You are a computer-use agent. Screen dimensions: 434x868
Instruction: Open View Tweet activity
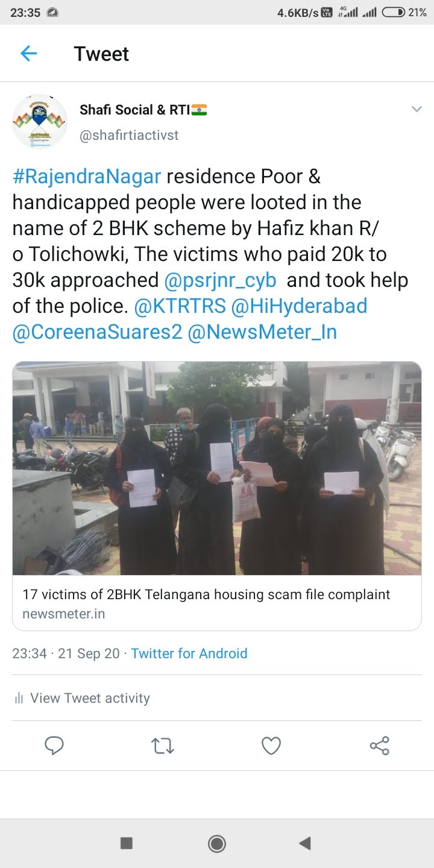pos(82,698)
